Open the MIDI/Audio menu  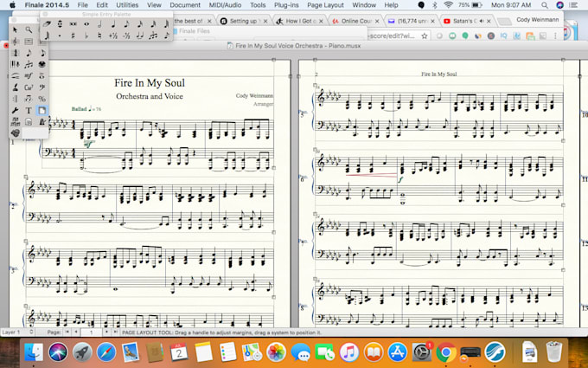click(225, 5)
